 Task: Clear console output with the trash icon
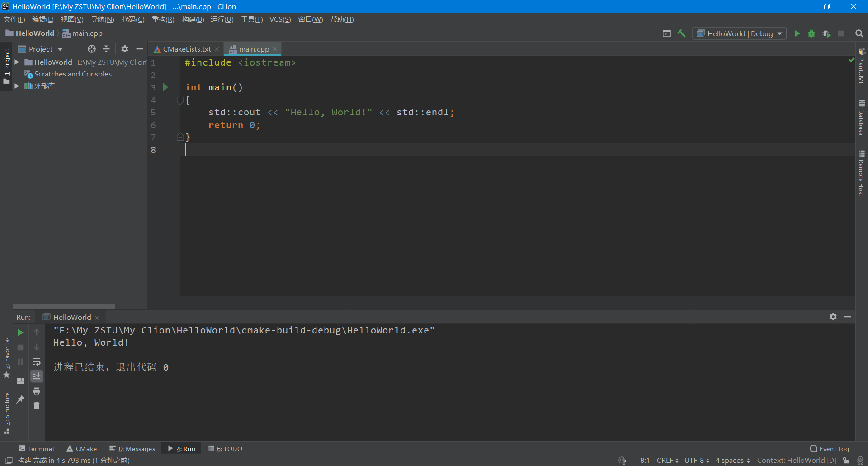[x=37, y=406]
